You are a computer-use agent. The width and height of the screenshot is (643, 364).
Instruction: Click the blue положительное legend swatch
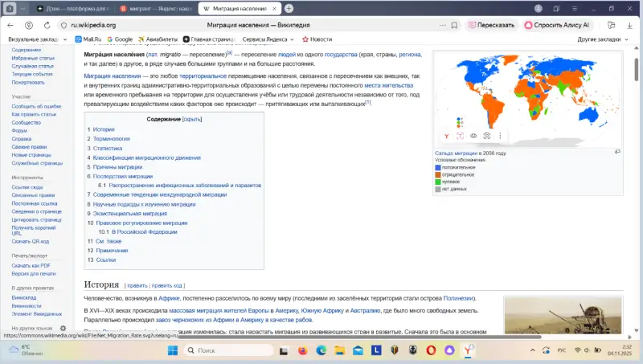438,167
